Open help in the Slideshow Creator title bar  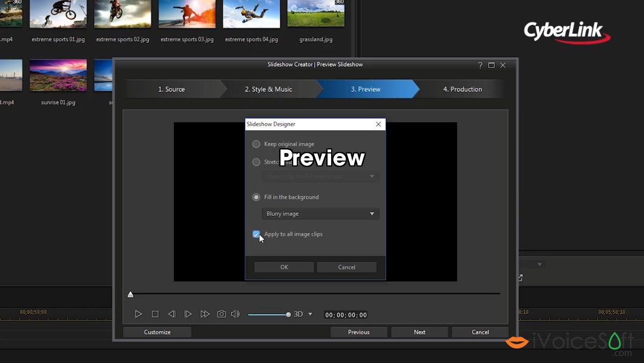coord(480,65)
